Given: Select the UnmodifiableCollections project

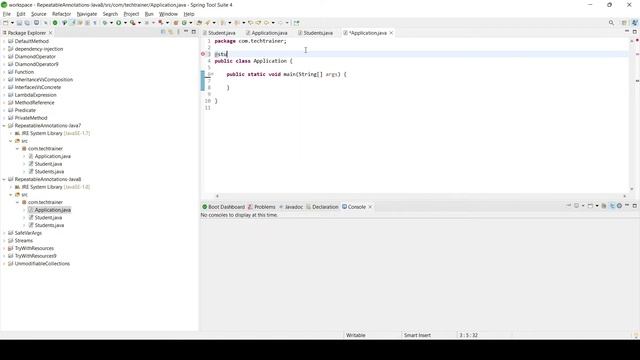Looking at the screenshot, I should (x=42, y=264).
